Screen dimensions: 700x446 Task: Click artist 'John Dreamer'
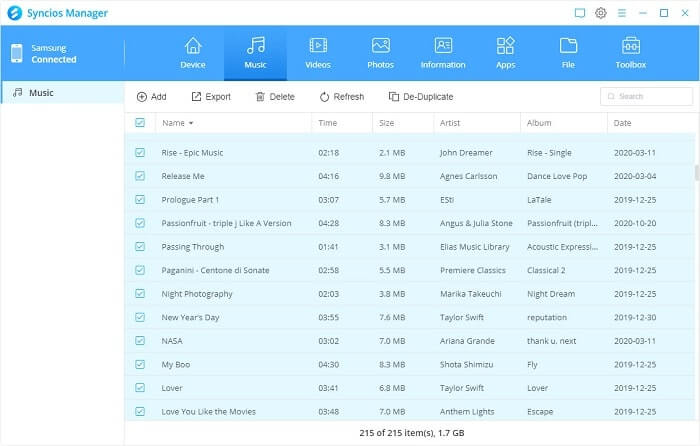[466, 153]
